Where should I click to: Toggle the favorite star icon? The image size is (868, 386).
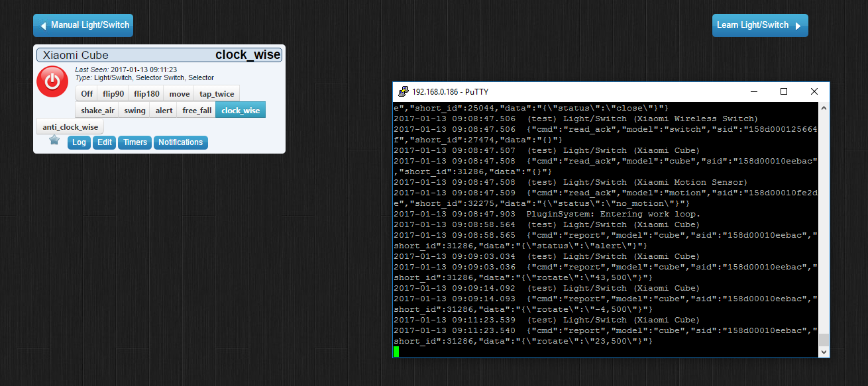(54, 140)
